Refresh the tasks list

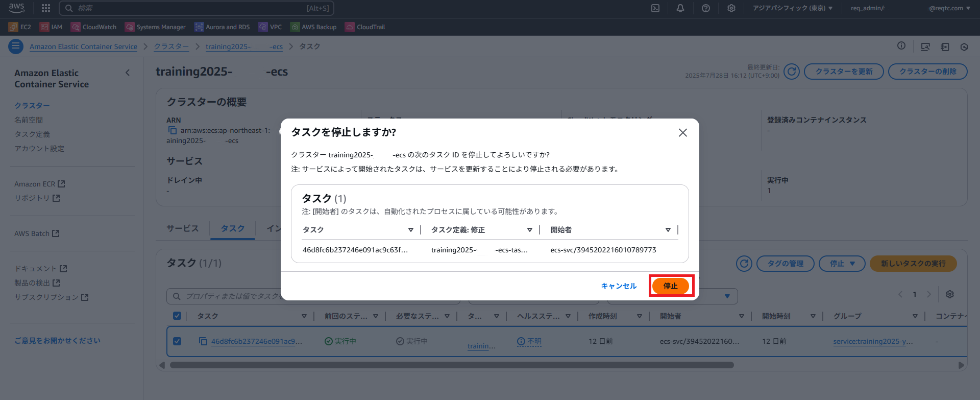[744, 264]
